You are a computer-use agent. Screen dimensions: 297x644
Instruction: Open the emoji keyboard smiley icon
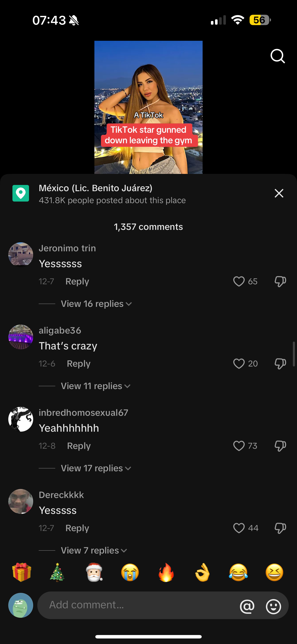(x=274, y=606)
